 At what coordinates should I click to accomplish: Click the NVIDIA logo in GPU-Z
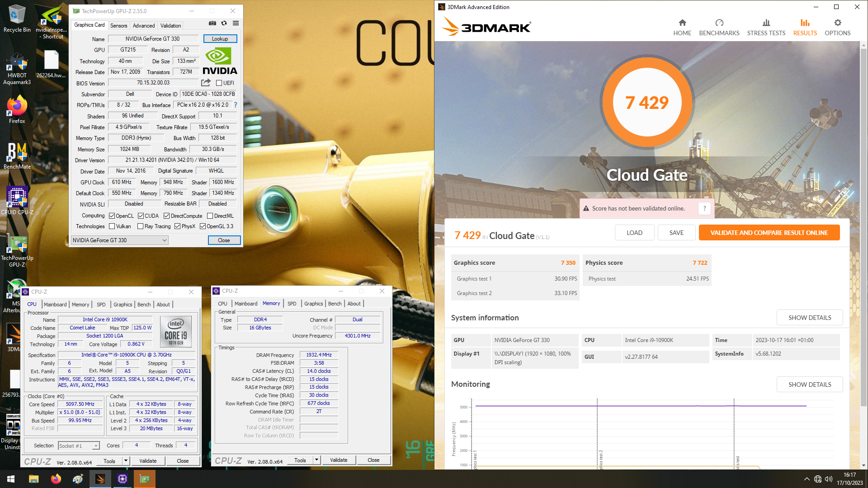tap(220, 62)
